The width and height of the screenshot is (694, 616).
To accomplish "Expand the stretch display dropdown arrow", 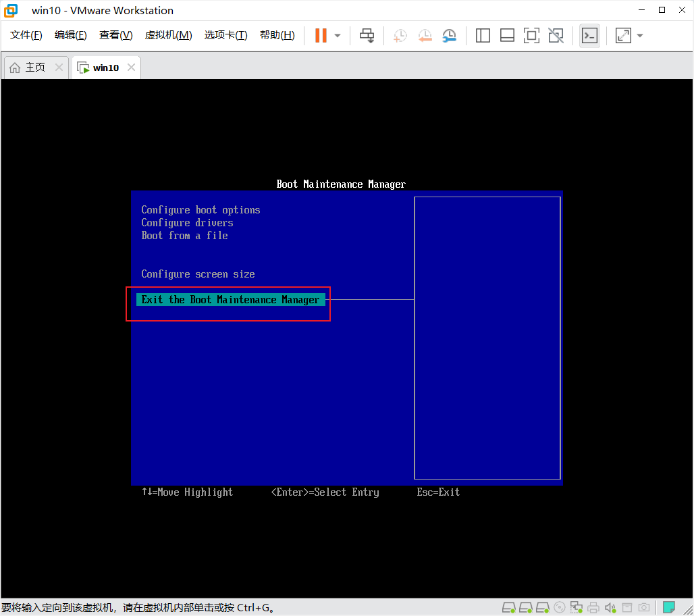I will [x=640, y=35].
